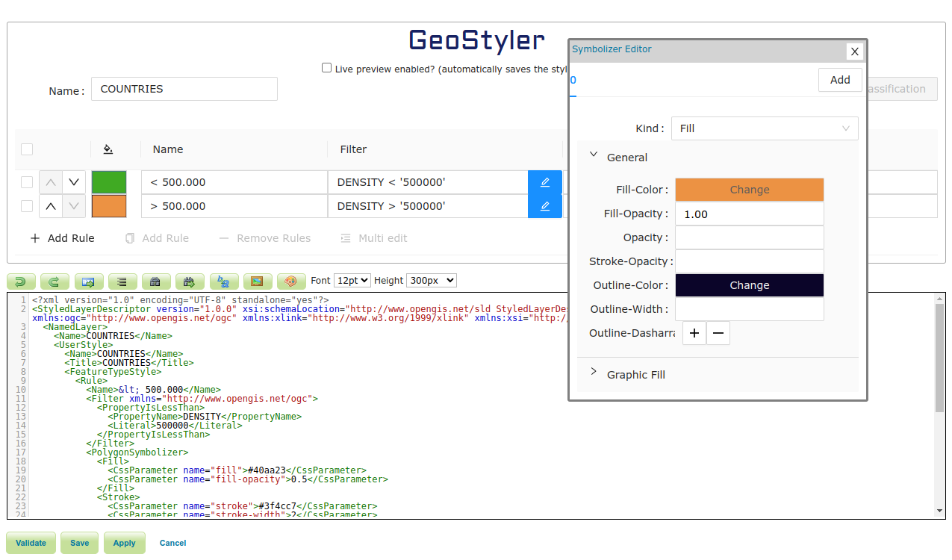Click the Apply button
The image size is (952, 560).
tap(125, 543)
